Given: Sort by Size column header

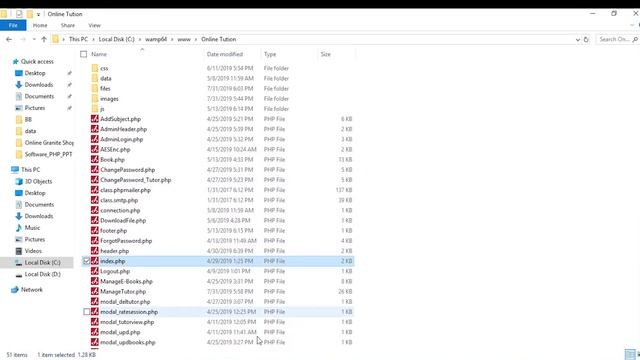Looking at the screenshot, I should coord(326,54).
